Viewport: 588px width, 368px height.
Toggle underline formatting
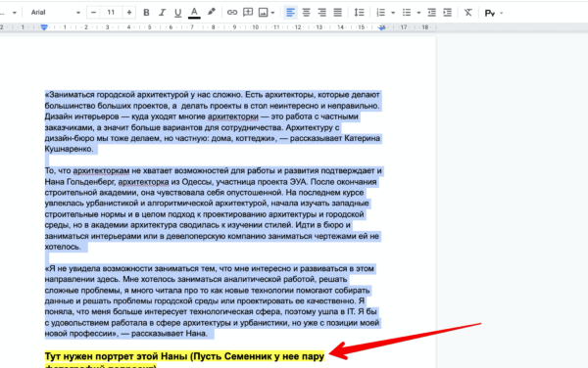point(177,13)
